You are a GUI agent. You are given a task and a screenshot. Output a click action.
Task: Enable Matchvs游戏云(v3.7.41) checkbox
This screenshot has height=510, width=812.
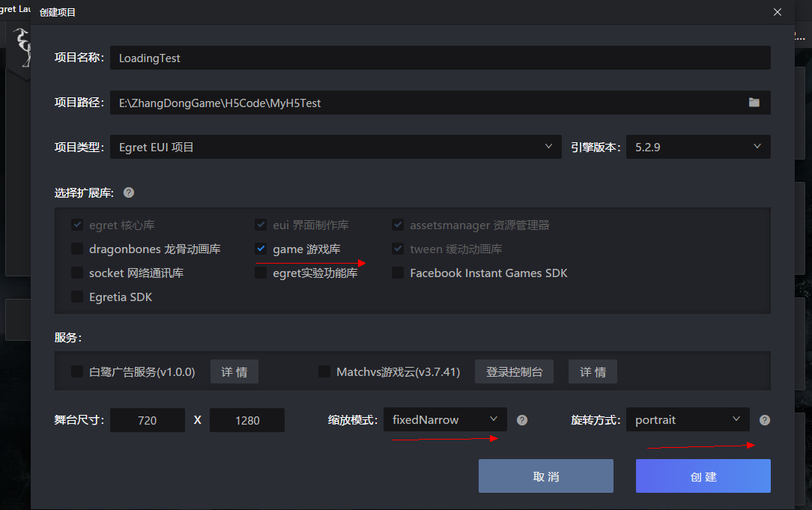click(x=324, y=371)
